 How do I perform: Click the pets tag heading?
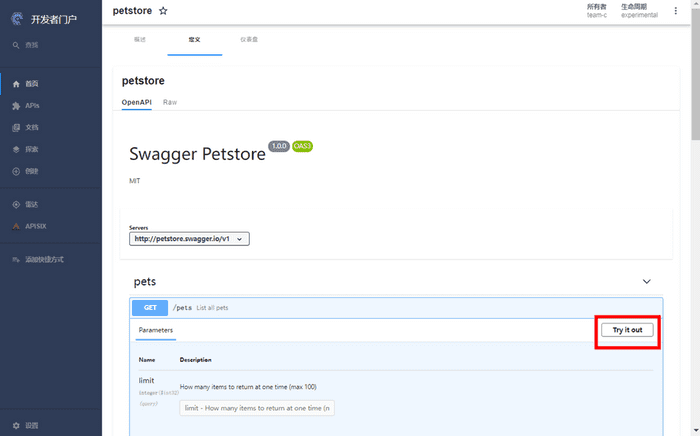(145, 282)
